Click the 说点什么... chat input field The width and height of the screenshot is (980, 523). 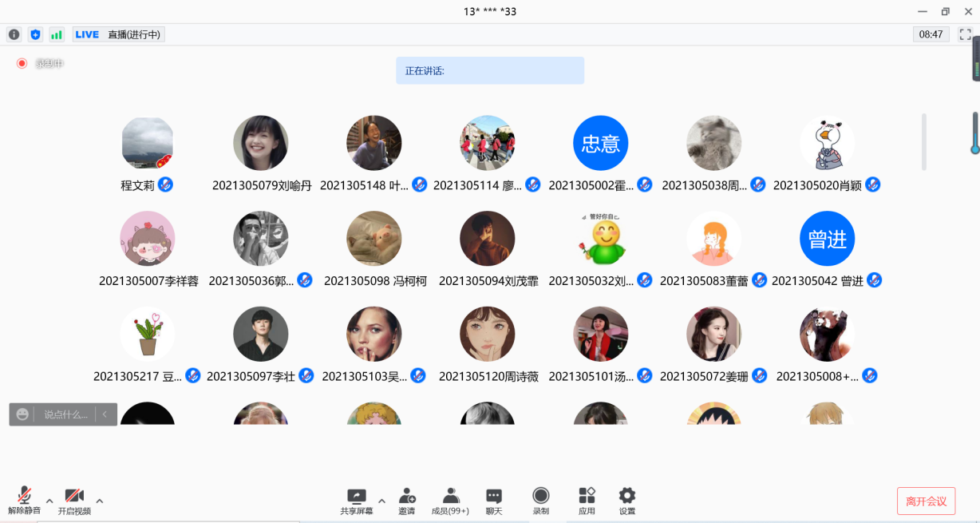tap(65, 414)
